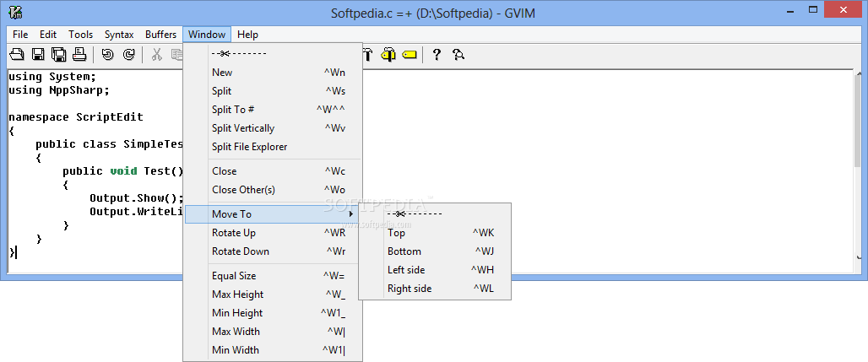The image size is (868, 362).
Task: Click the question mark Help icon
Action: (437, 54)
